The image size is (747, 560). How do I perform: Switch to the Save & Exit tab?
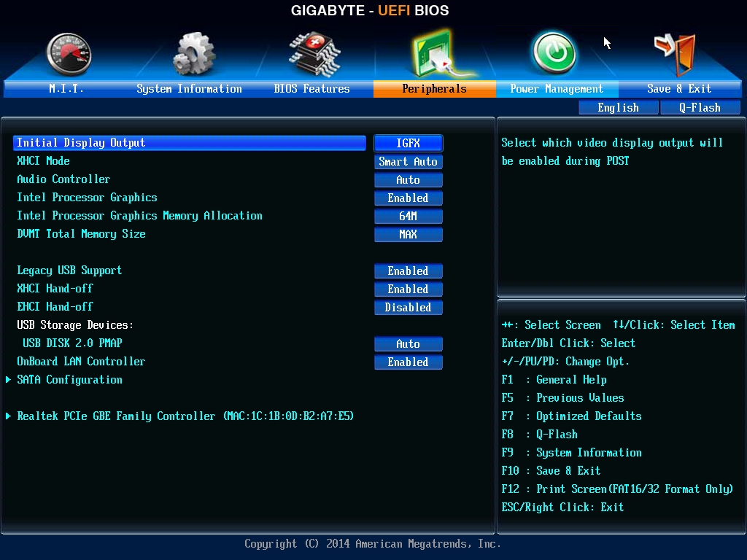(x=679, y=88)
